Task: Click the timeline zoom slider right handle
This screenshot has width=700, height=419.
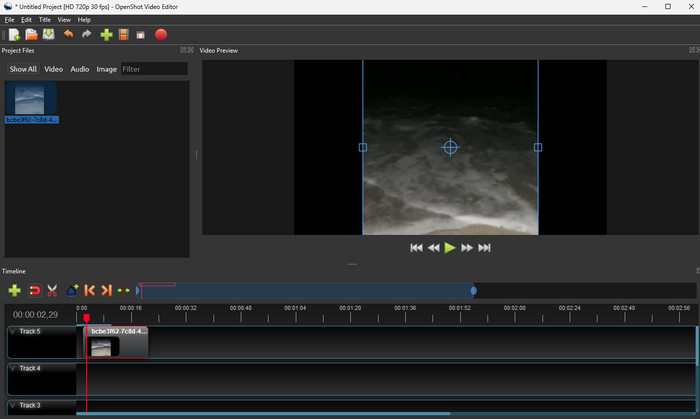Action: [x=474, y=291]
